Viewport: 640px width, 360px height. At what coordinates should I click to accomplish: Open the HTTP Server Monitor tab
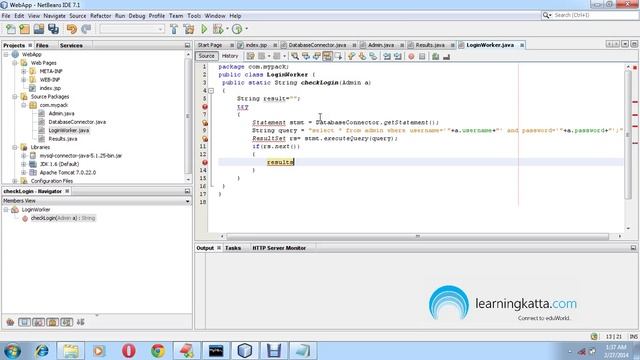tap(279, 248)
